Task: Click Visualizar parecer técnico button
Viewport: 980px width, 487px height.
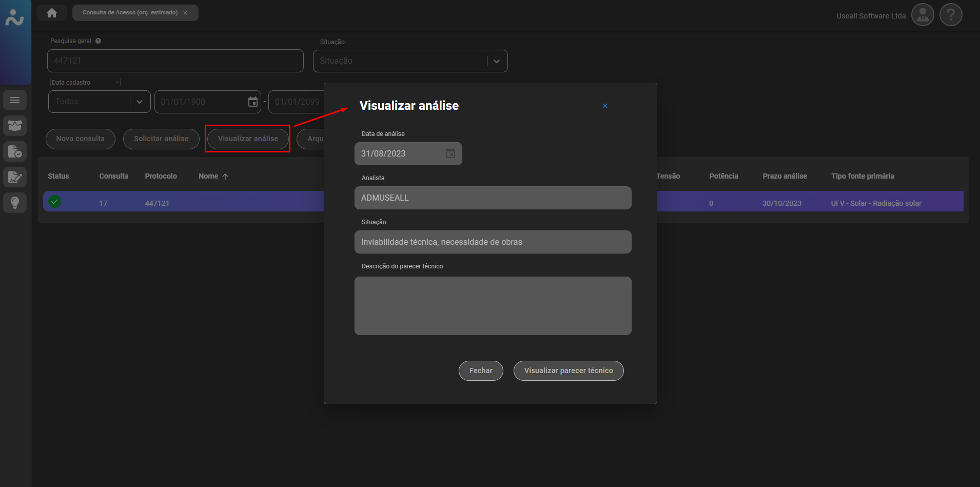Action: (x=568, y=371)
